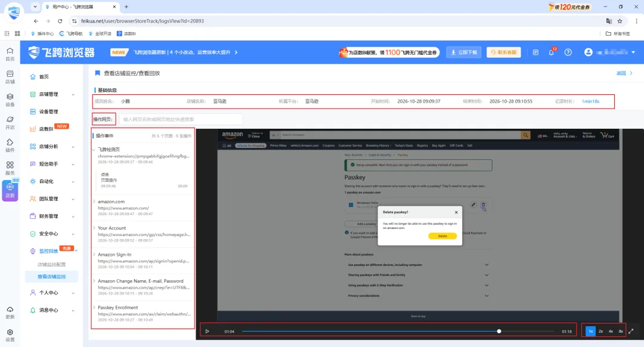Click the 返回 link at top right

coord(624,73)
